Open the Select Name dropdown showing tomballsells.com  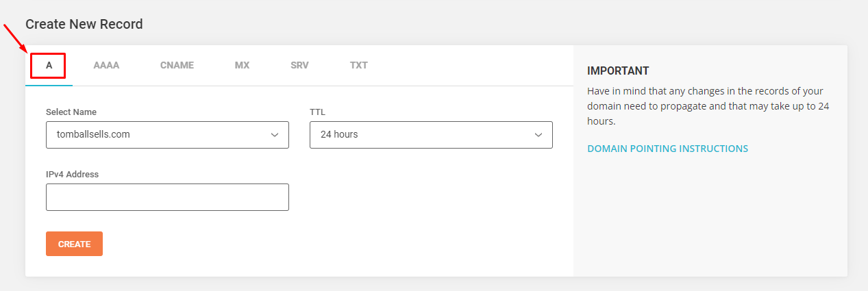pyautogui.click(x=158, y=135)
